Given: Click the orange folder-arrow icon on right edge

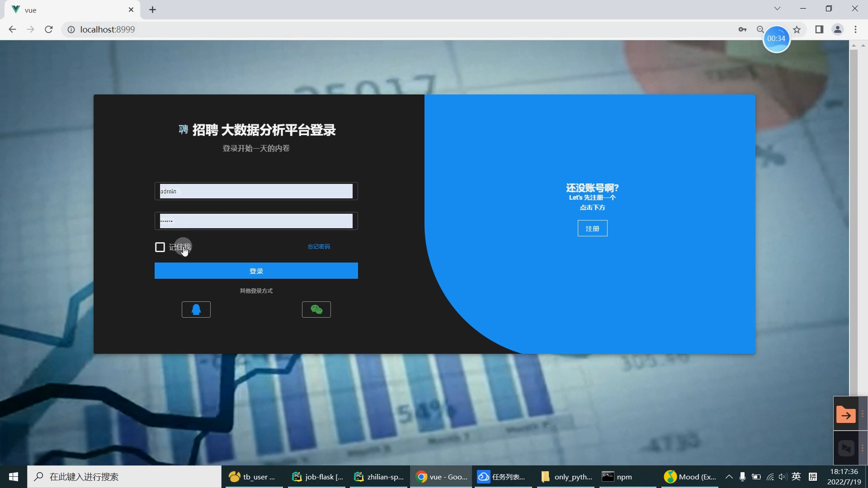Looking at the screenshot, I should (x=845, y=414).
